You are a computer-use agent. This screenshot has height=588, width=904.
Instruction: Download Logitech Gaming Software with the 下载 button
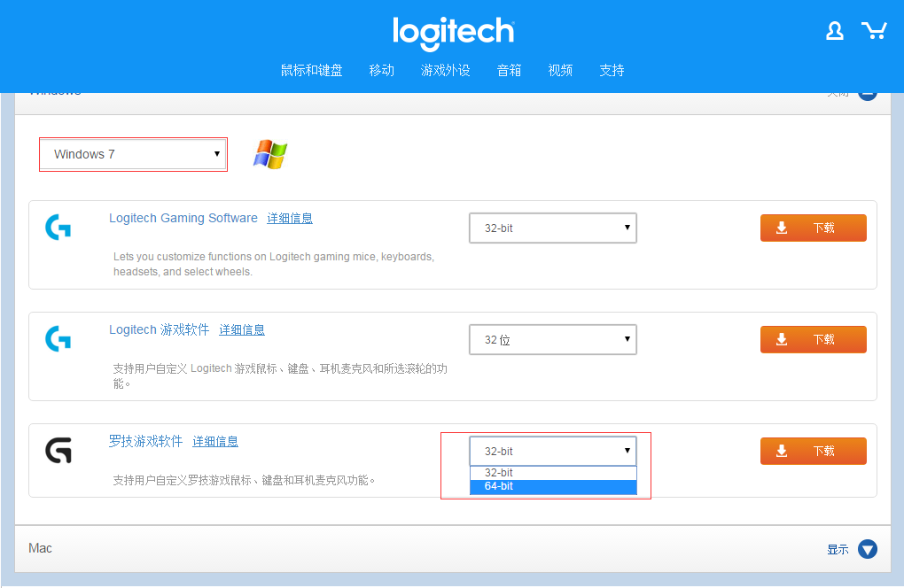[813, 228]
